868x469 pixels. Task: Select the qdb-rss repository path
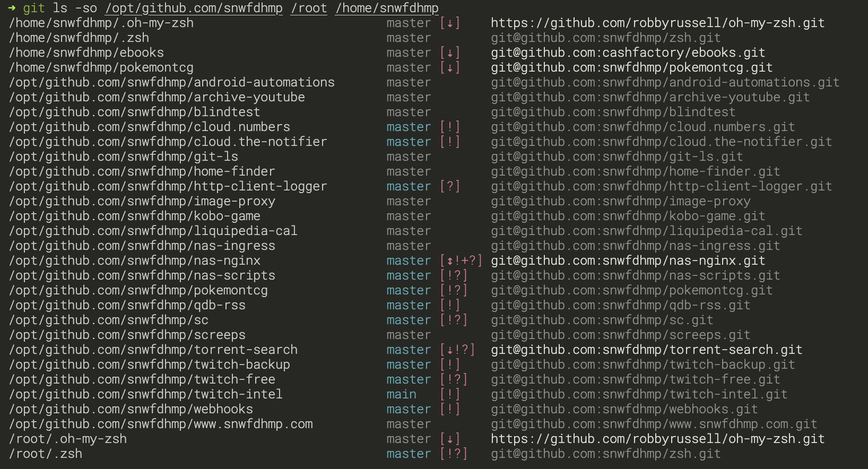click(x=127, y=306)
